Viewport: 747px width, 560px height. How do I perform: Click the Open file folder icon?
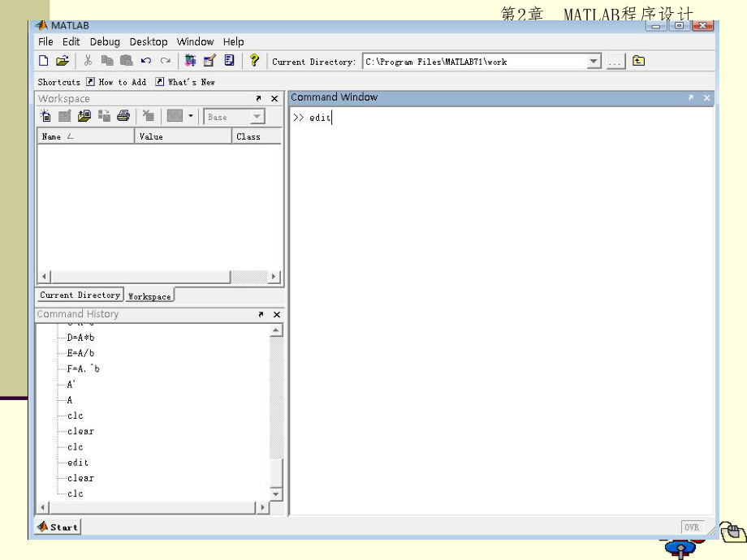(x=62, y=61)
